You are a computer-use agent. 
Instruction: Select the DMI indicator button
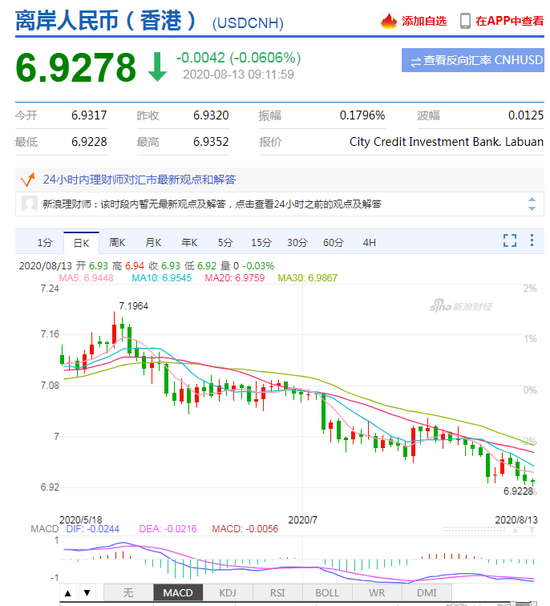pos(427,592)
